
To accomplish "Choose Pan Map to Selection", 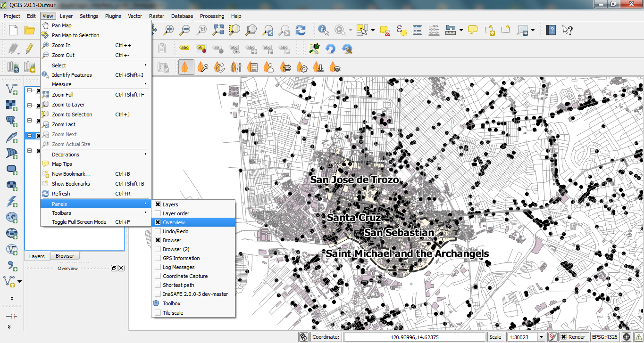I will tap(95, 35).
